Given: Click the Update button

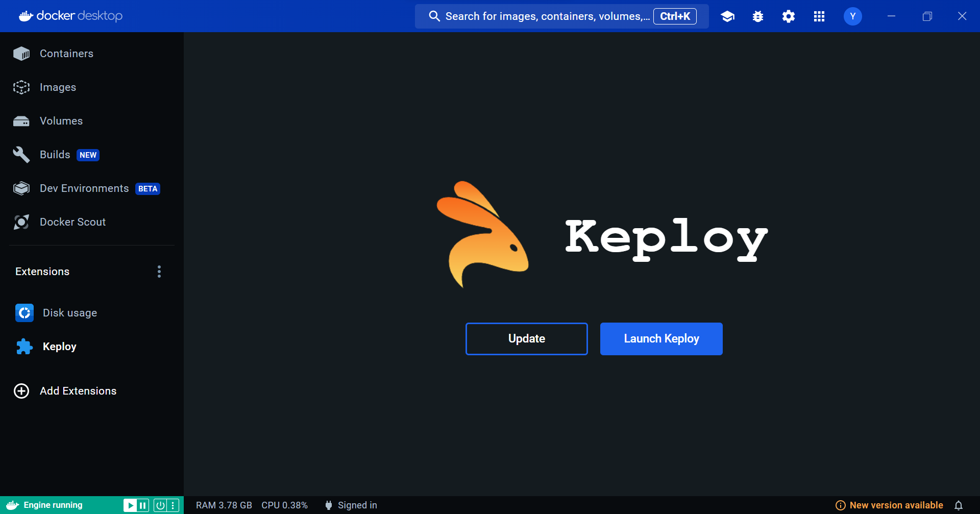Looking at the screenshot, I should pyautogui.click(x=527, y=339).
